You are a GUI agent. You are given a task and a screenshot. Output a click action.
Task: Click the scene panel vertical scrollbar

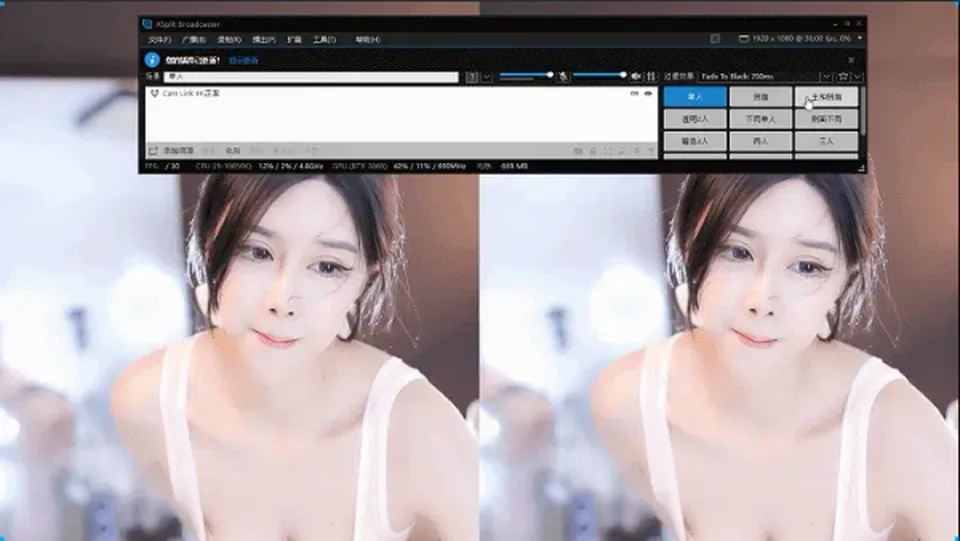(x=863, y=111)
